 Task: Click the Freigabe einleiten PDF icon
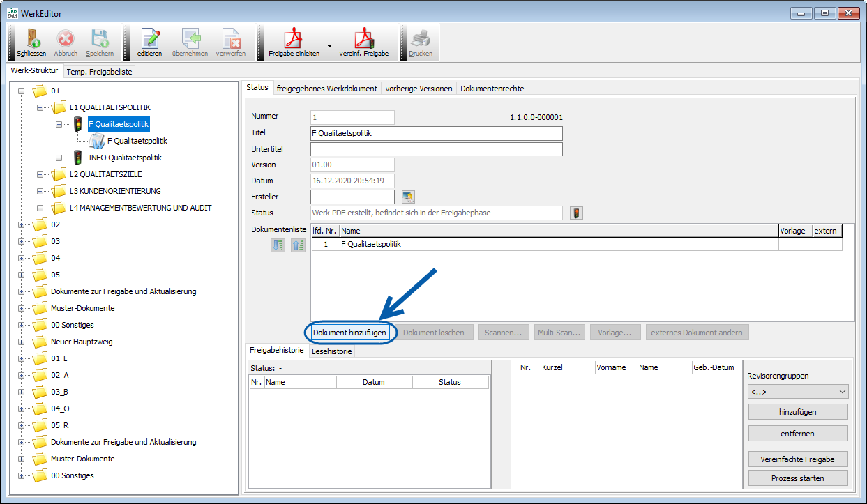tap(294, 39)
